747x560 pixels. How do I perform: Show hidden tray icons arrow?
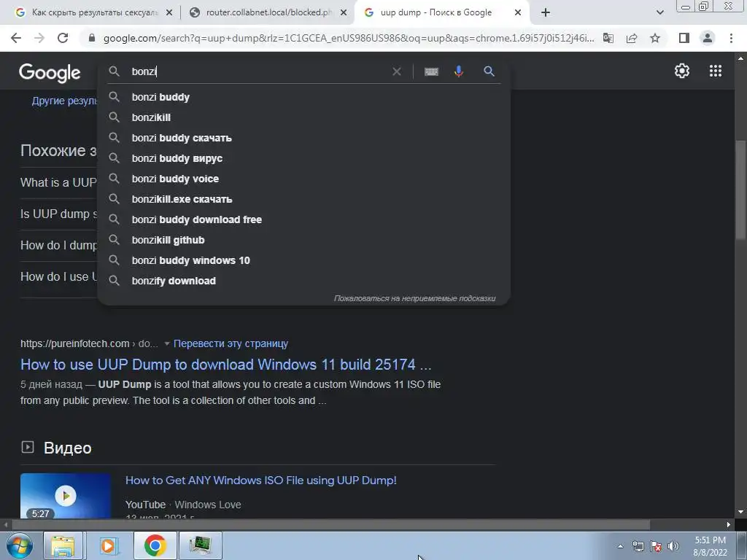[620, 546]
